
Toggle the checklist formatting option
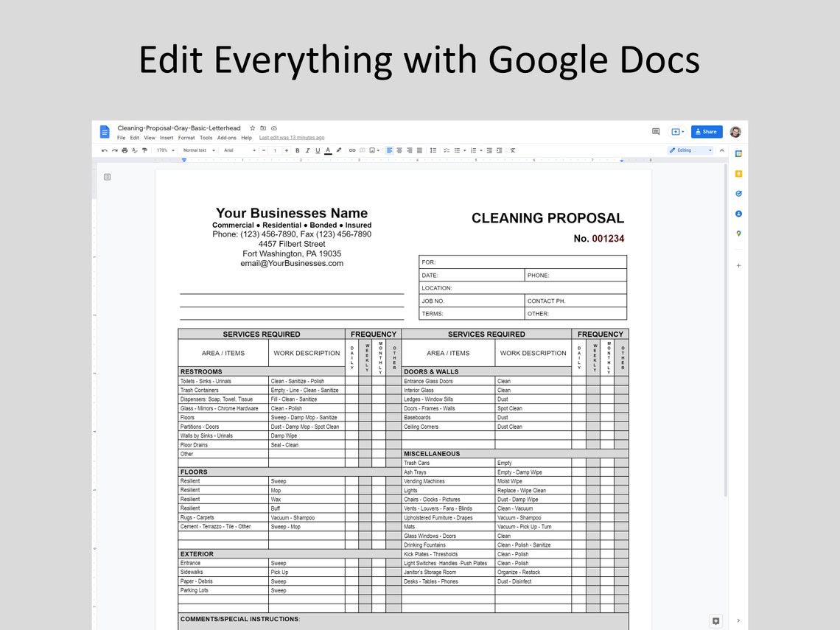pyautogui.click(x=445, y=150)
